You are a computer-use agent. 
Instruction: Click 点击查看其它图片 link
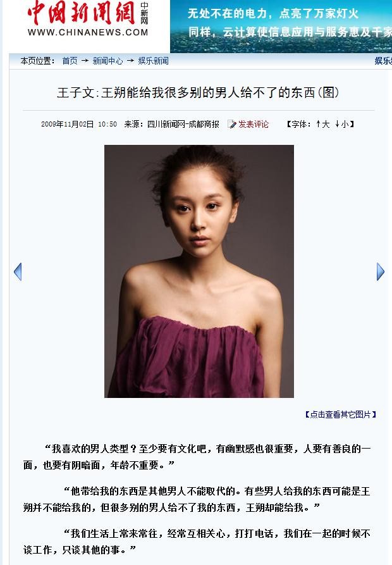click(x=341, y=414)
